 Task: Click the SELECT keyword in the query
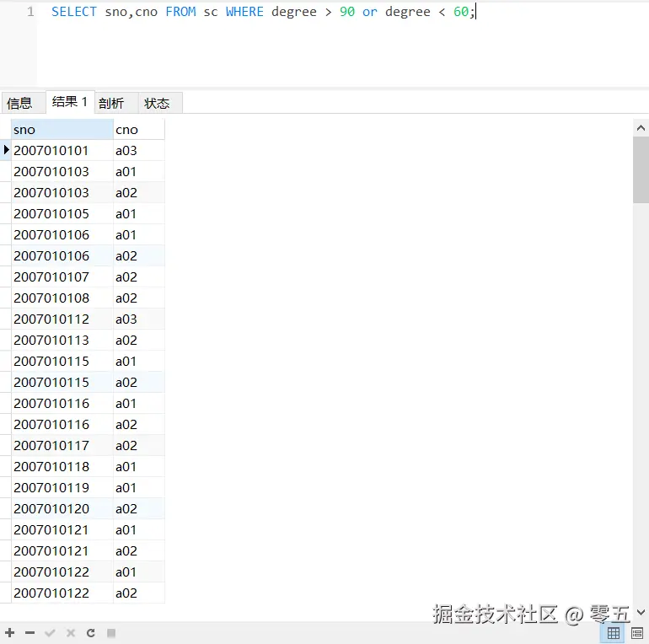(74, 12)
